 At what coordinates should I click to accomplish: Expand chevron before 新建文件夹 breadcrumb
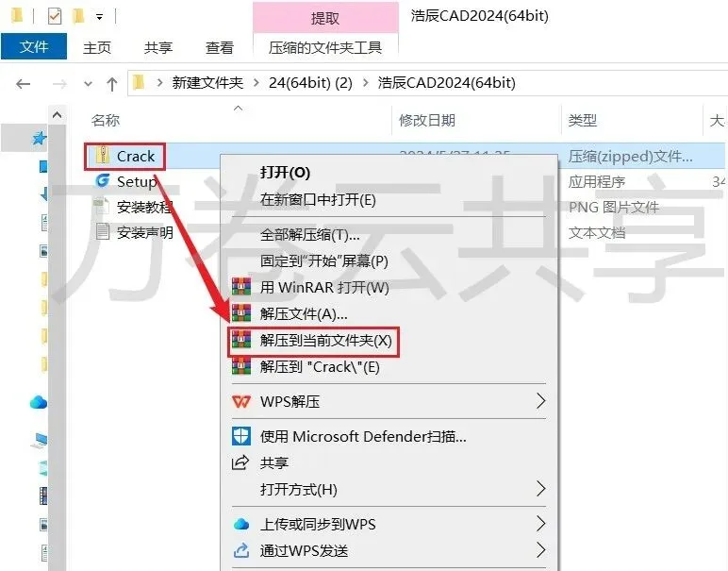(159, 83)
